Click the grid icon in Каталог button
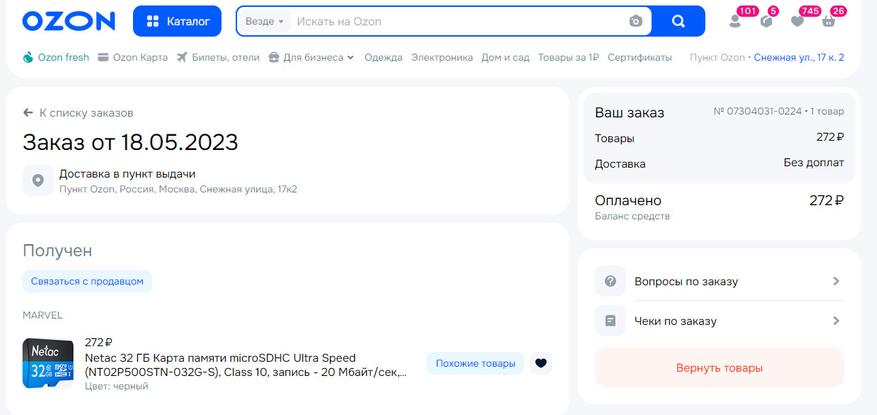Image resolution: width=877 pixels, height=415 pixels. point(152,21)
